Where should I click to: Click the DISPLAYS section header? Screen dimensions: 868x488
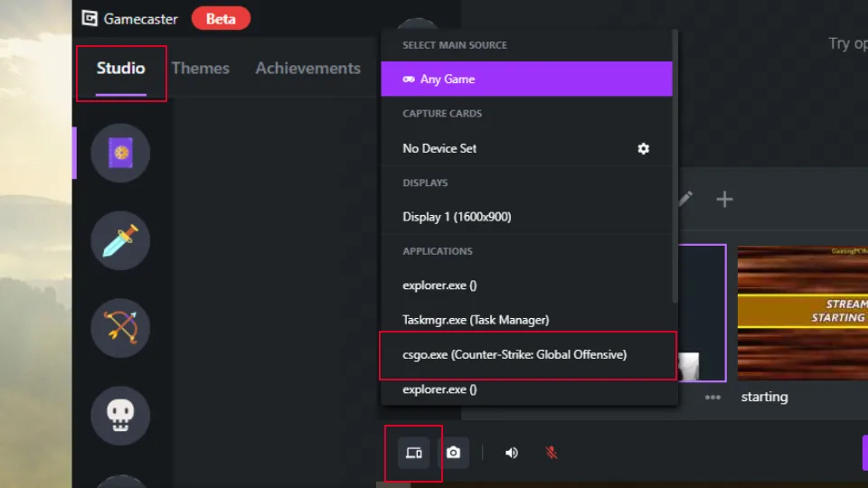point(425,183)
